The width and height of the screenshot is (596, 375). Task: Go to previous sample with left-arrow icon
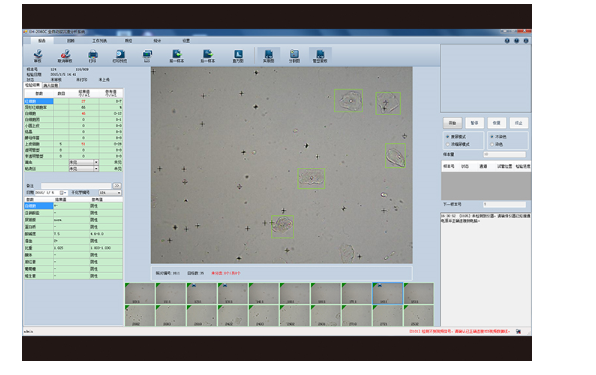pos(176,55)
